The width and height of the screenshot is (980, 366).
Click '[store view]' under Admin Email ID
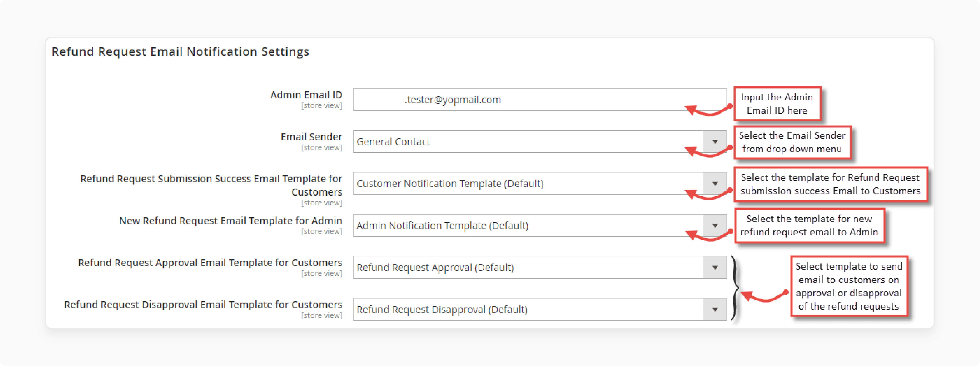[322, 106]
